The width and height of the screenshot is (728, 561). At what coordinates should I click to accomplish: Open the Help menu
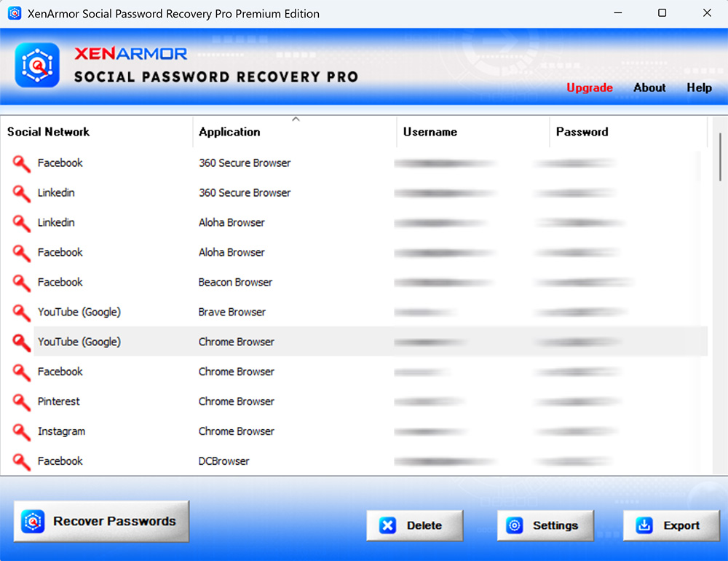click(x=699, y=87)
